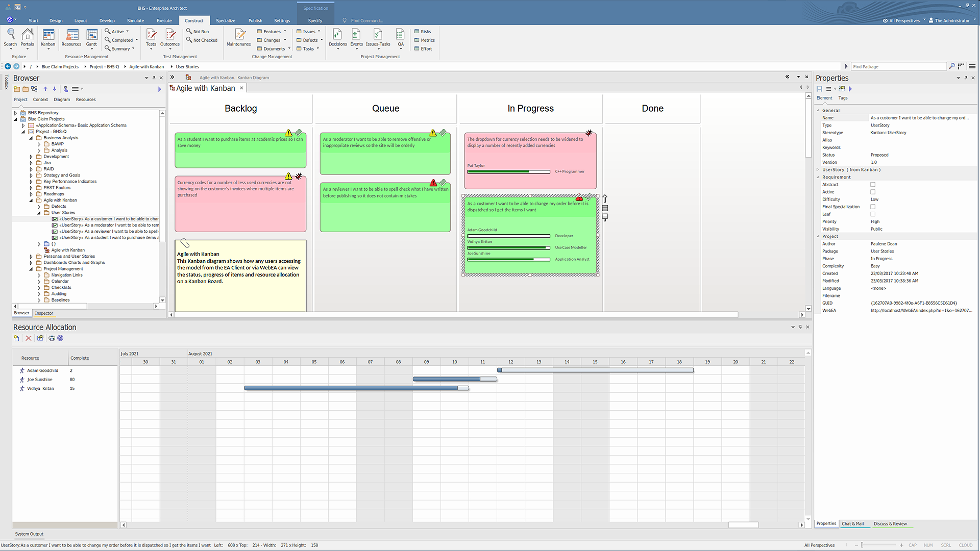The image size is (980, 551).
Task: Toggle the Leaf checkbox in Requirement section
Action: coord(873,214)
